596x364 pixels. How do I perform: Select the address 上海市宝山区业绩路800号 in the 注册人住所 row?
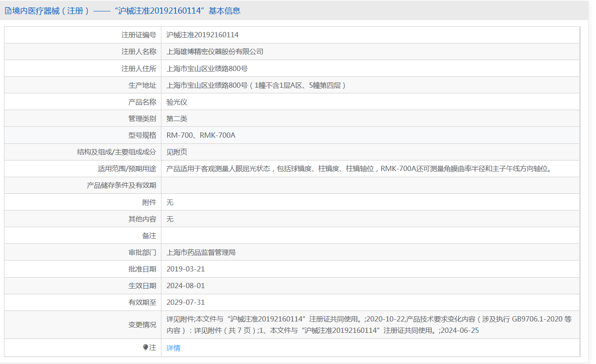pos(207,68)
